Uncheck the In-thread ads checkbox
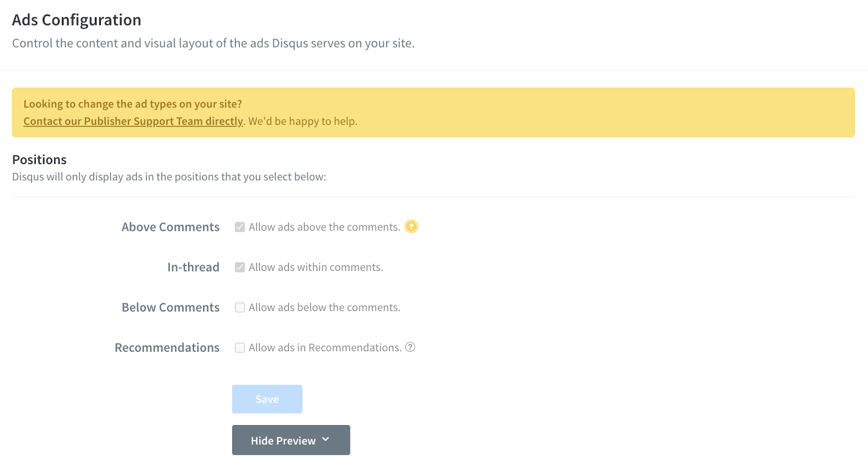This screenshot has height=469, width=868. [x=240, y=267]
